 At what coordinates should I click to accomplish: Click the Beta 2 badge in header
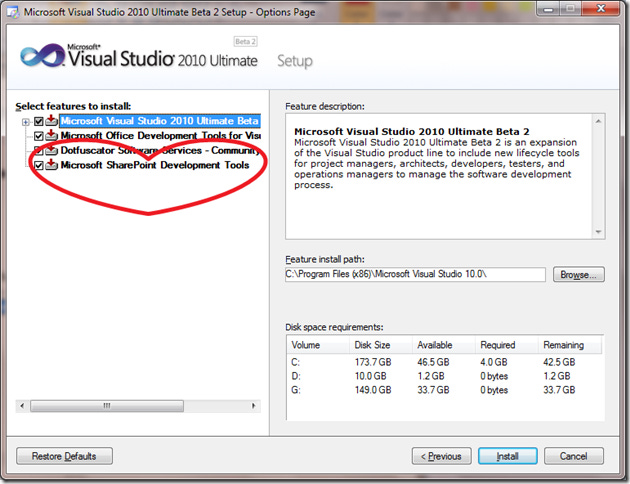pos(245,41)
